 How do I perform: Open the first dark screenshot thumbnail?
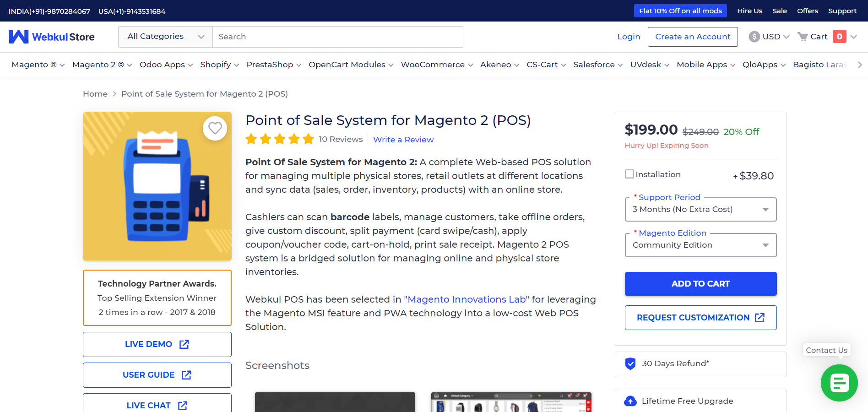pyautogui.click(x=335, y=402)
